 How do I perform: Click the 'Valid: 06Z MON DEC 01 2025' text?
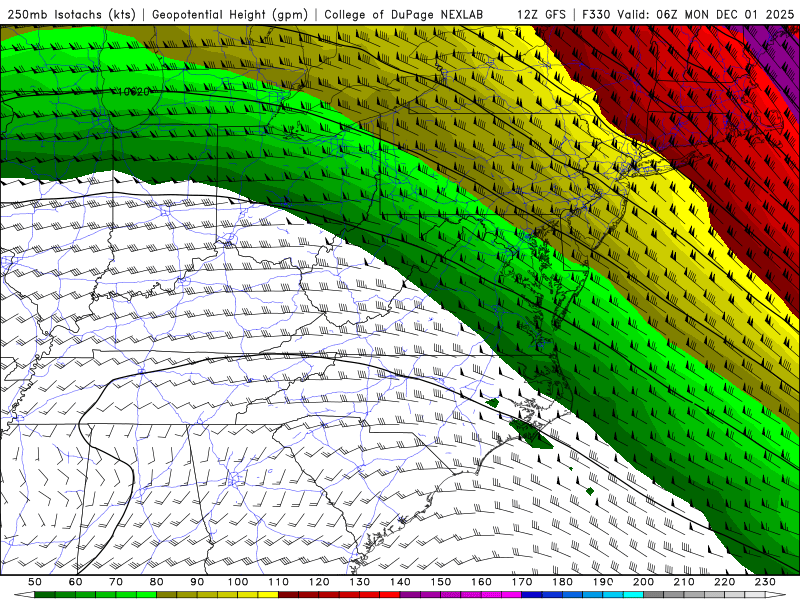point(706,14)
